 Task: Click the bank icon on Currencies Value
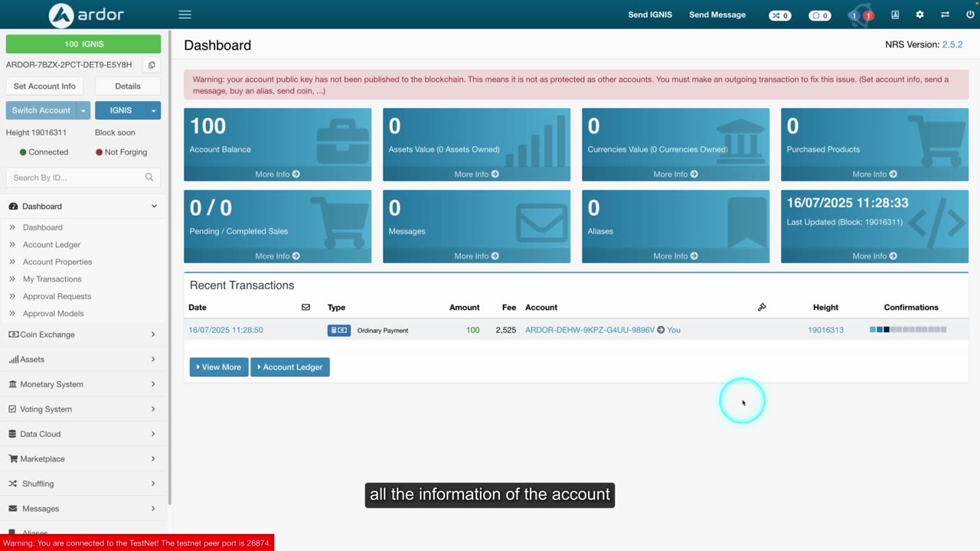(741, 139)
